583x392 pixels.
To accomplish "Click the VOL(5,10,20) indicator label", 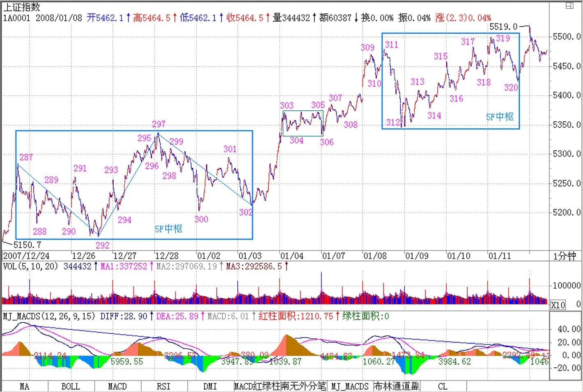I will click(x=30, y=267).
